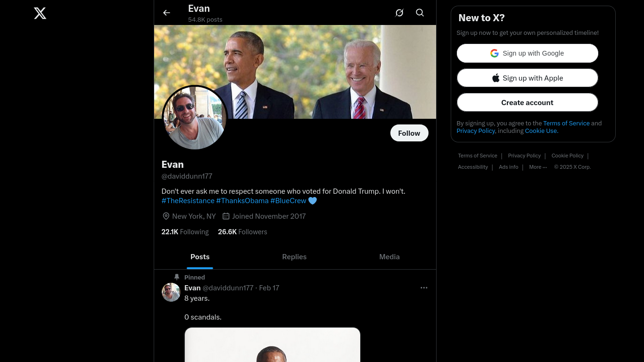644x362 pixels.
Task: Open the Grok profile summary icon
Action: click(399, 13)
